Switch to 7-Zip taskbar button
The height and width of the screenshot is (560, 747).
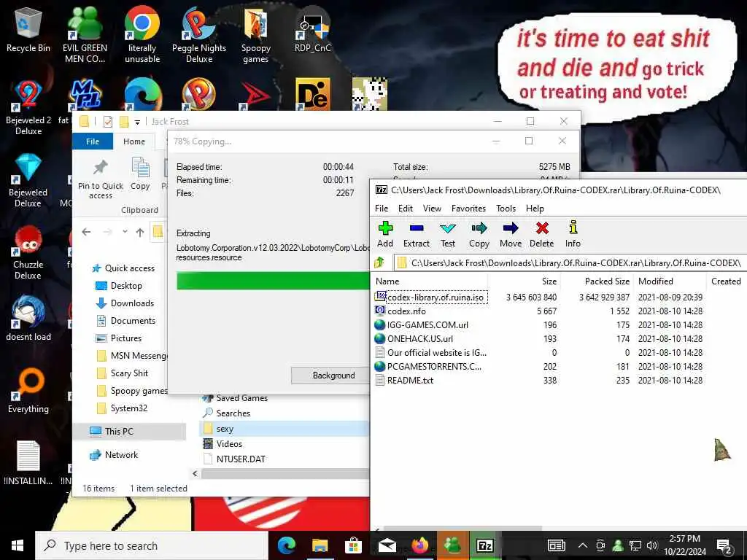pos(485,545)
